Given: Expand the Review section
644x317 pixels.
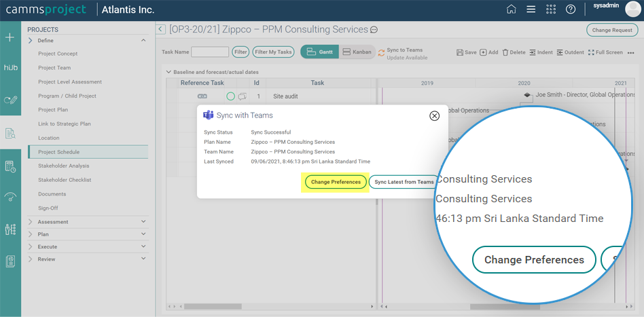Looking at the screenshot, I should (x=143, y=259).
